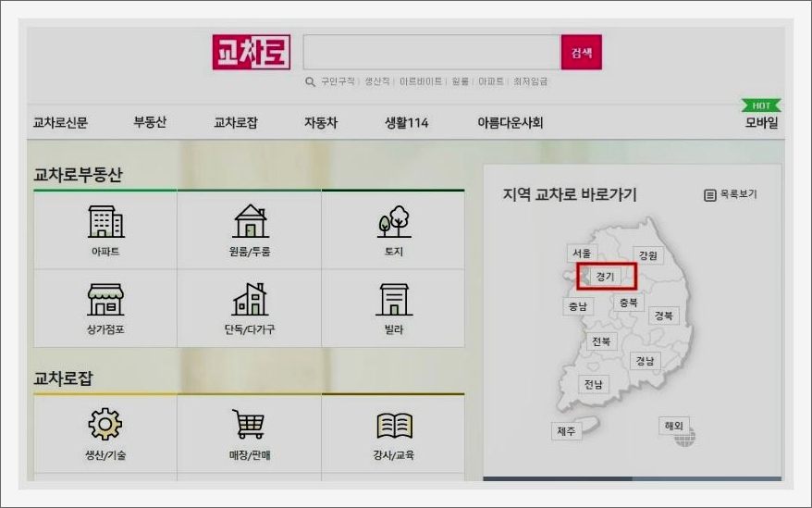The image size is (812, 508).
Task: Open the 아름다운사회 menu
Action: tap(511, 123)
